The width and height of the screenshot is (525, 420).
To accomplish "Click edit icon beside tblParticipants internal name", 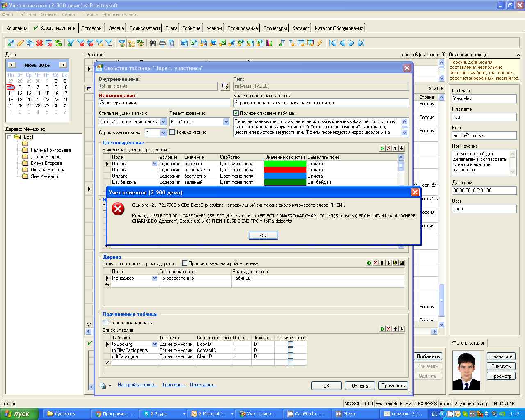I will (225, 86).
